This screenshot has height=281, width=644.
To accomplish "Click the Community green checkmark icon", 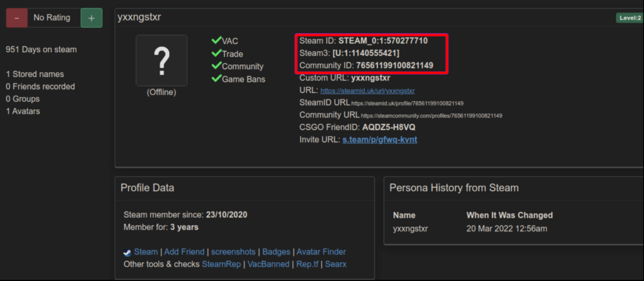I will click(x=216, y=66).
